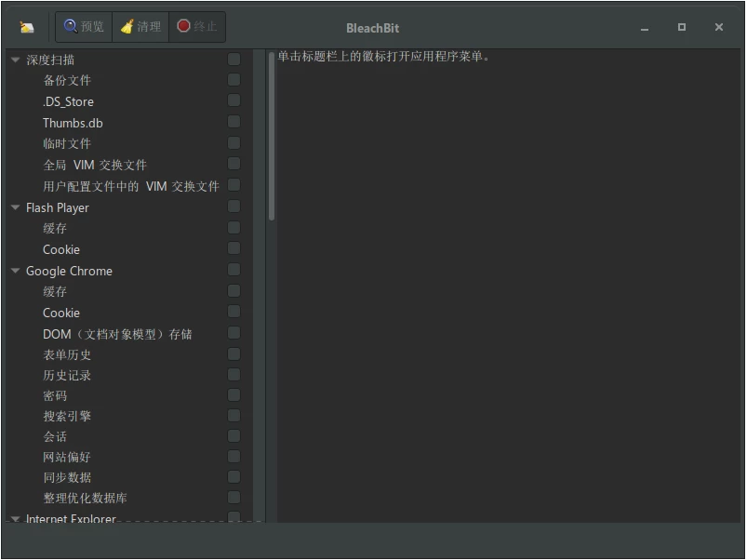Click the BleachBit application menu icon
The height and width of the screenshot is (560, 747).
[27, 27]
